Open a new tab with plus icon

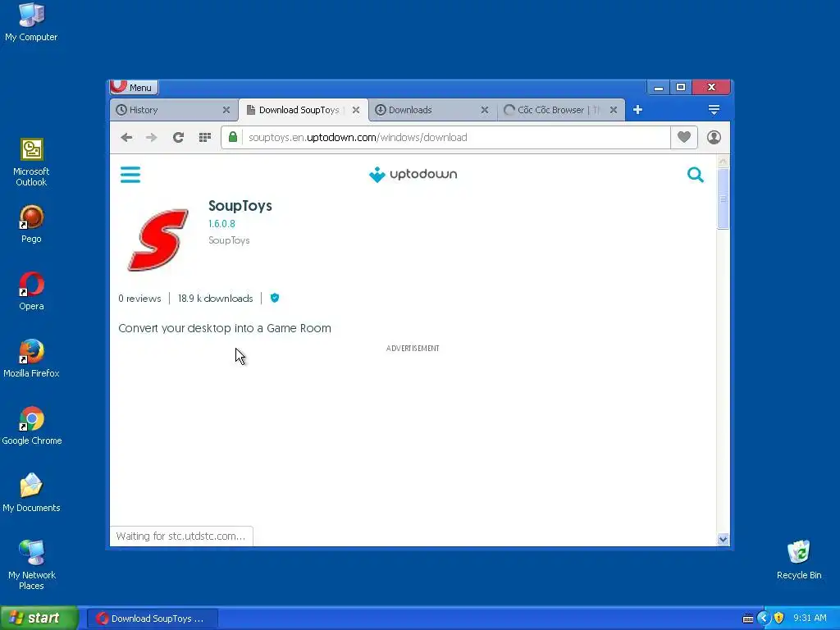[x=637, y=110]
